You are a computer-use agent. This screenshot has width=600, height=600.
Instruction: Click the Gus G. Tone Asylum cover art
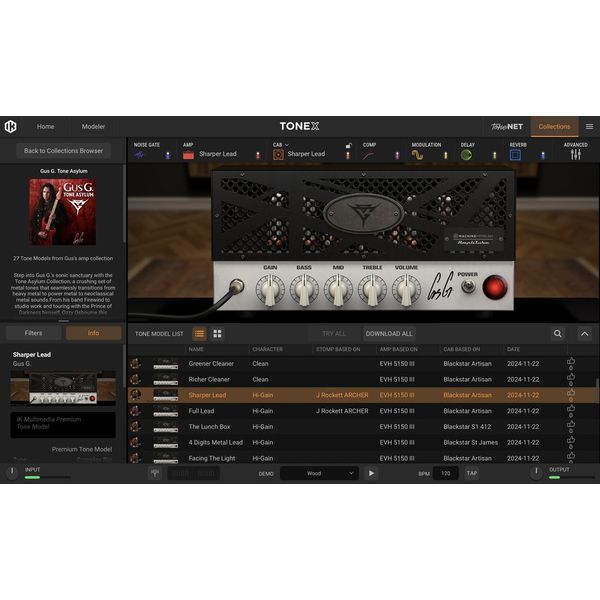[63, 212]
